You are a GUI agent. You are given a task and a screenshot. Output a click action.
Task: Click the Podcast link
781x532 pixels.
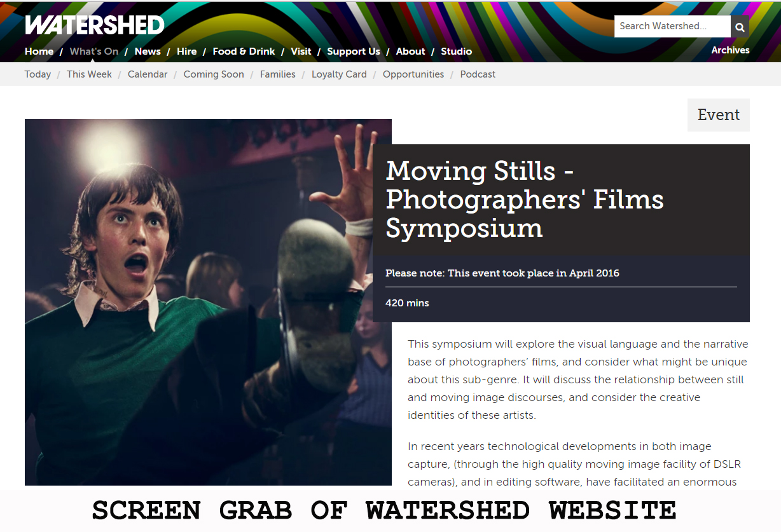[x=478, y=74]
